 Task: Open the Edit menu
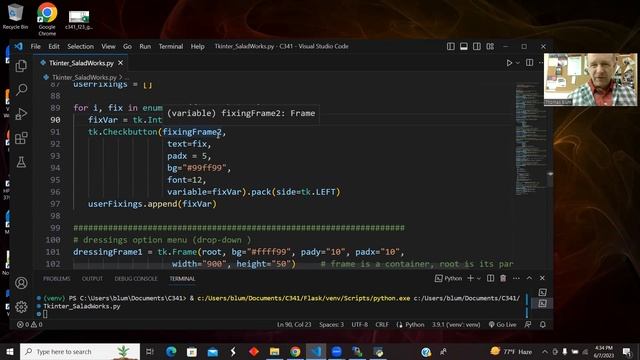tap(54, 47)
